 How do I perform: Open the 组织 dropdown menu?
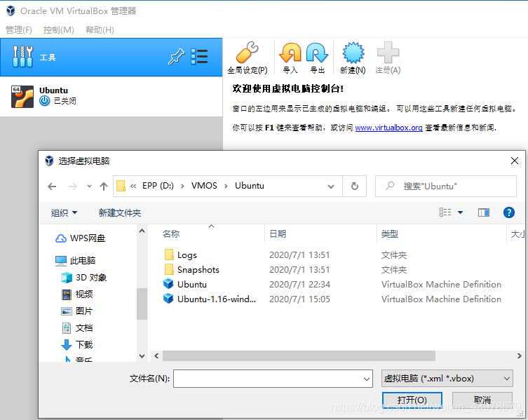coord(64,213)
